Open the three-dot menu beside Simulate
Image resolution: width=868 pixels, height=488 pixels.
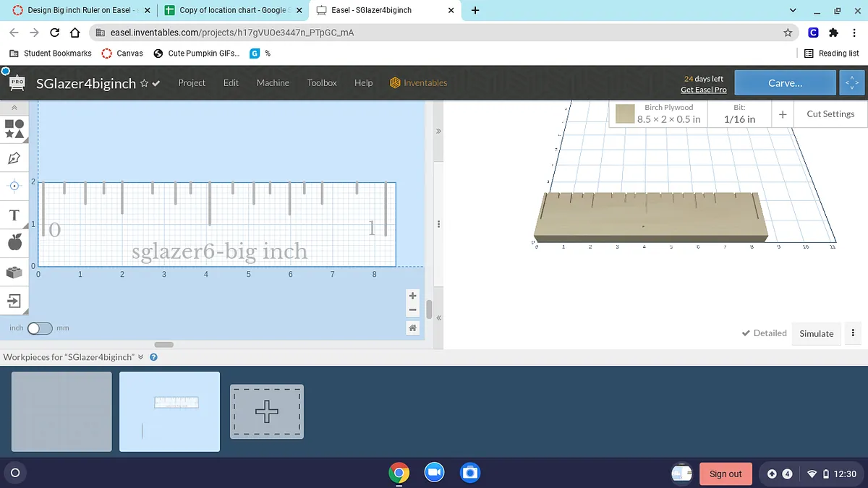(853, 333)
